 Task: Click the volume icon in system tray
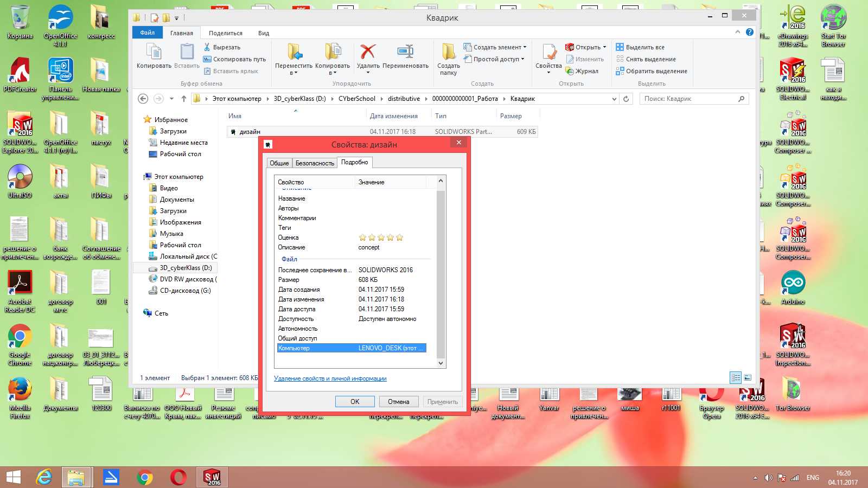coord(768,478)
